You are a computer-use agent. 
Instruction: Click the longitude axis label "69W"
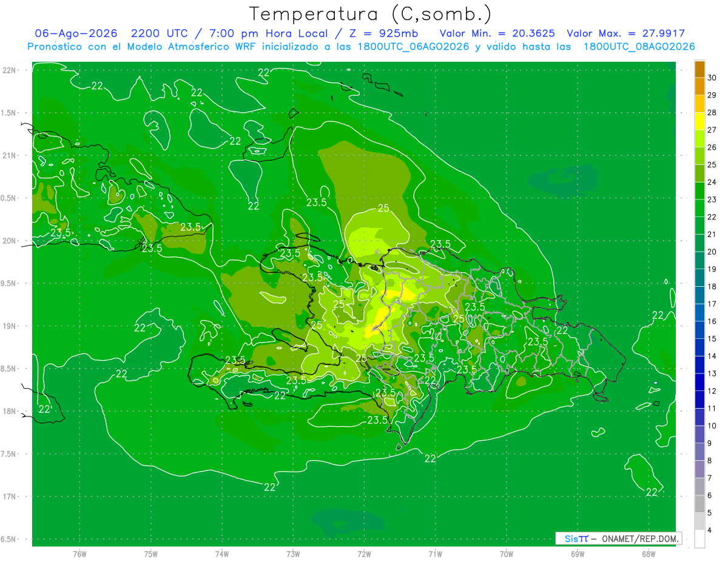(x=578, y=555)
